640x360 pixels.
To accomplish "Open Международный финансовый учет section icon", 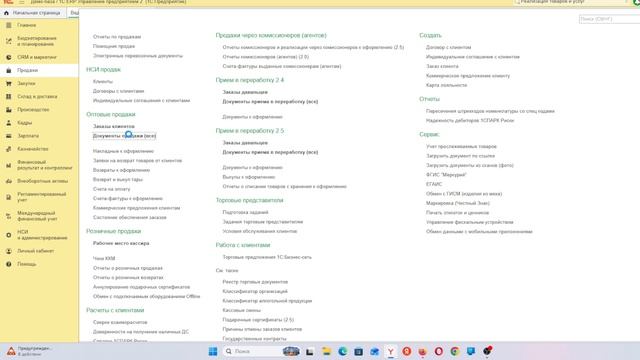I will tap(9, 216).
